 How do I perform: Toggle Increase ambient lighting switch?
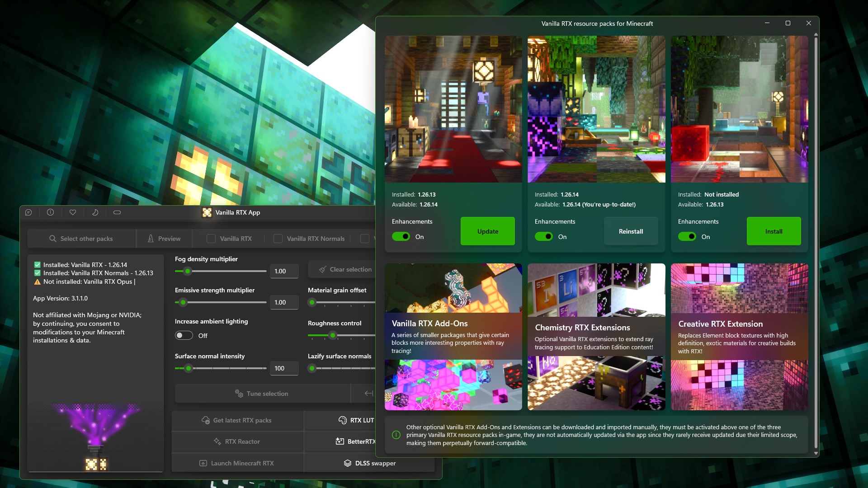click(184, 336)
